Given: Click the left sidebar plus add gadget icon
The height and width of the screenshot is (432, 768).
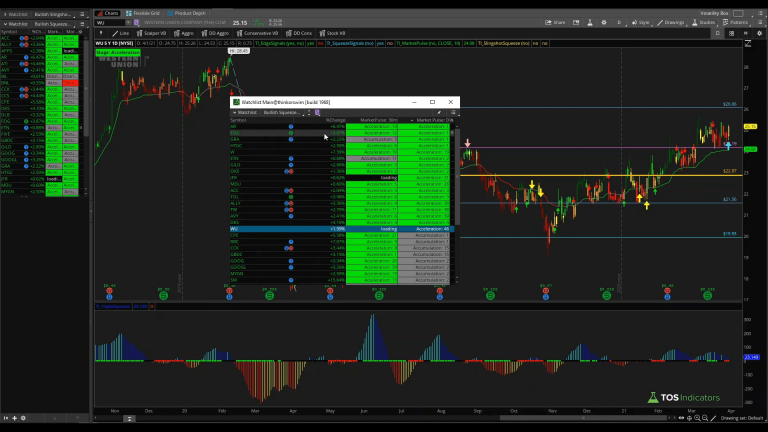Looking at the screenshot, I should tap(14, 418).
